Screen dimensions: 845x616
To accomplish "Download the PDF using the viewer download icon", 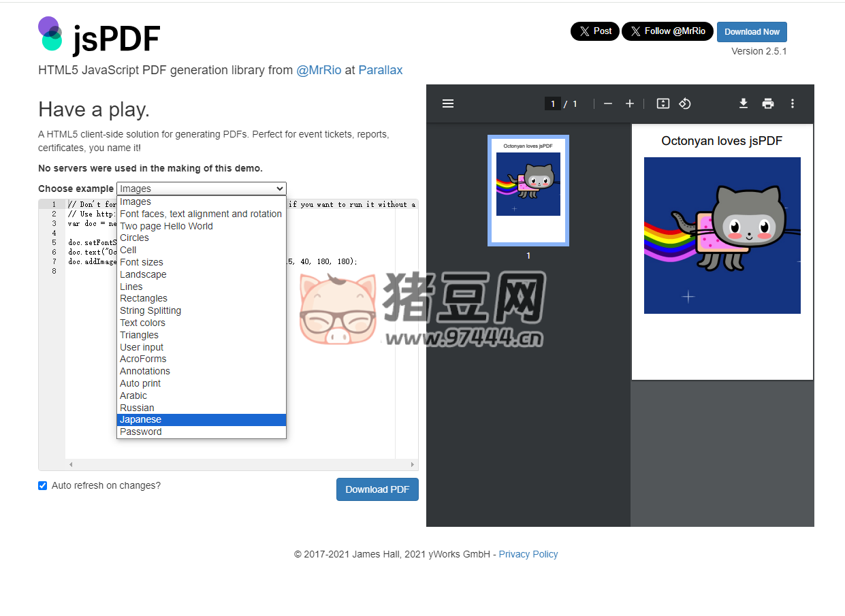I will click(744, 103).
